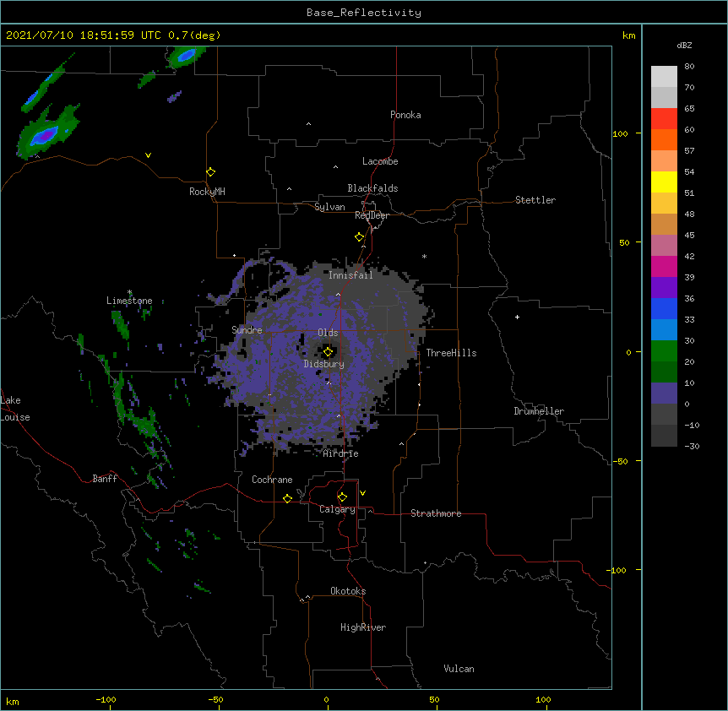Image resolution: width=728 pixels, height=711 pixels.
Task: Select the white plus marker north of Drumheller
Action: tap(517, 317)
